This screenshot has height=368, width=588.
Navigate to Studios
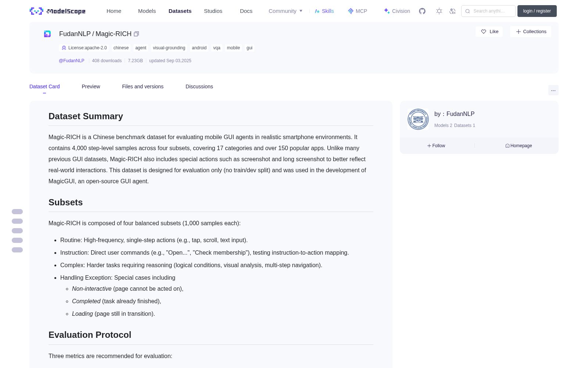213,11
